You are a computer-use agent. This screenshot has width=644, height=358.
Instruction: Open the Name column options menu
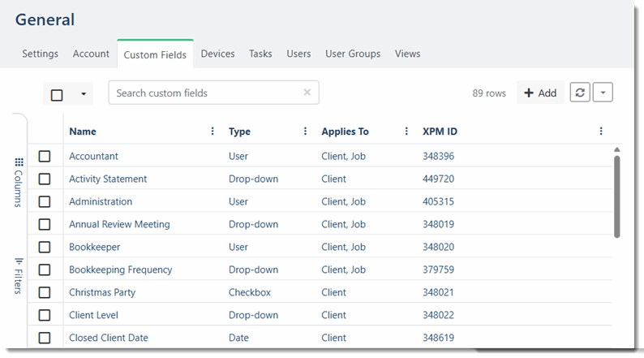tap(213, 132)
